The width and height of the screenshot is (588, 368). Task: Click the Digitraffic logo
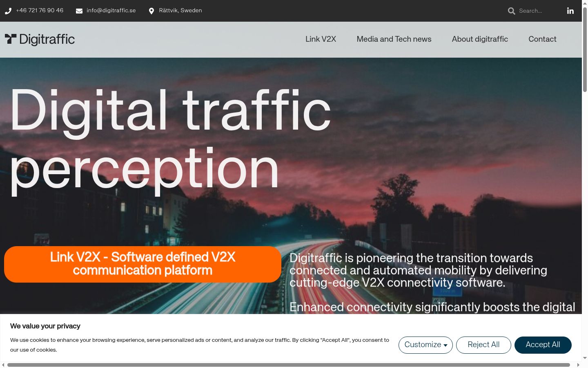pyautogui.click(x=40, y=39)
